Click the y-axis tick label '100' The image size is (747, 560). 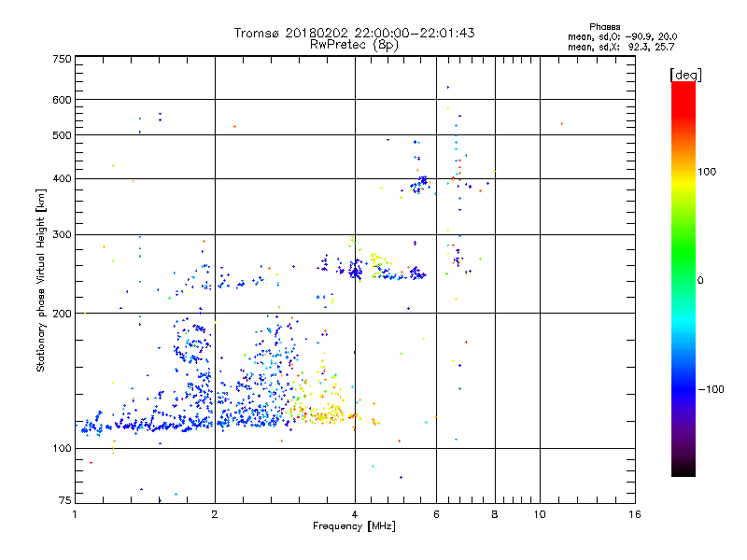click(x=63, y=448)
